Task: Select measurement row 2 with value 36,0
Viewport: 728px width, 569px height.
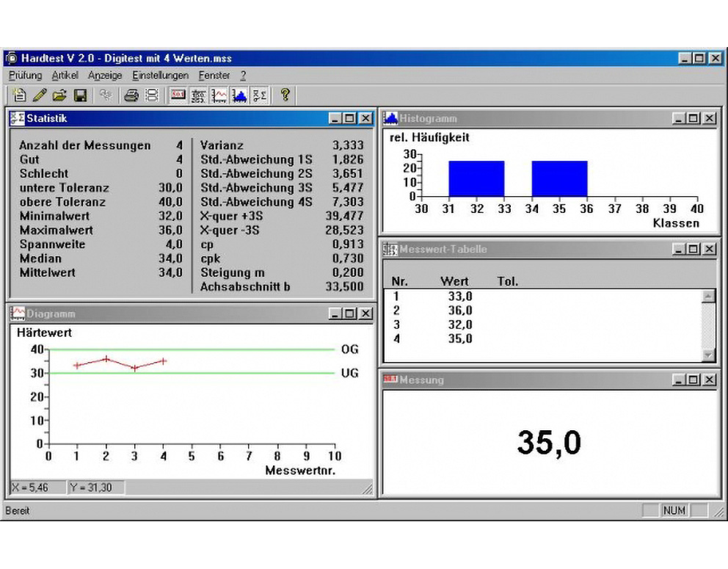Action: pyautogui.click(x=542, y=311)
